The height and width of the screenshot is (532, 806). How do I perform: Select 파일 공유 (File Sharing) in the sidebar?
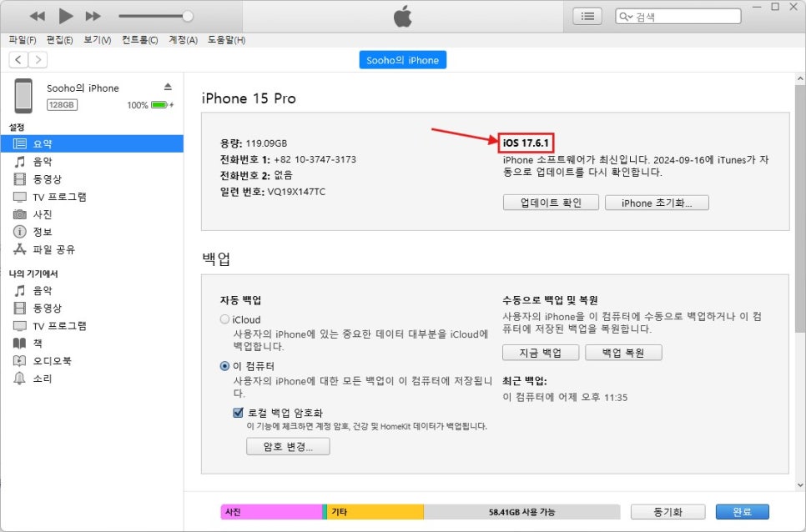(53, 249)
